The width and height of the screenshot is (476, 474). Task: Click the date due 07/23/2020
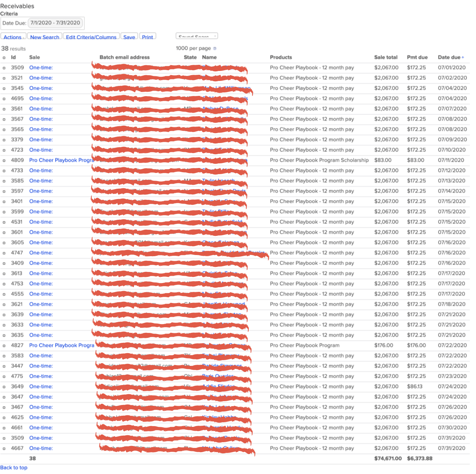[x=453, y=377]
